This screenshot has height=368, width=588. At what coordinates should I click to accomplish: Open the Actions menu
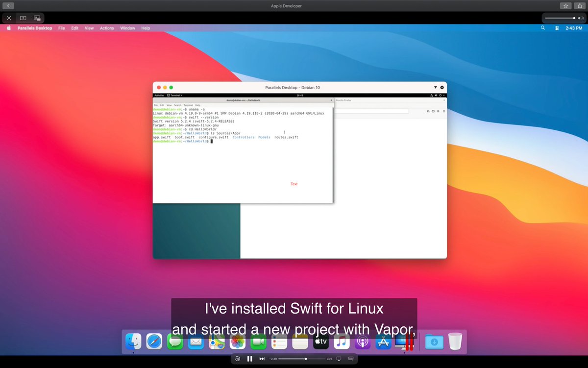pos(107,28)
